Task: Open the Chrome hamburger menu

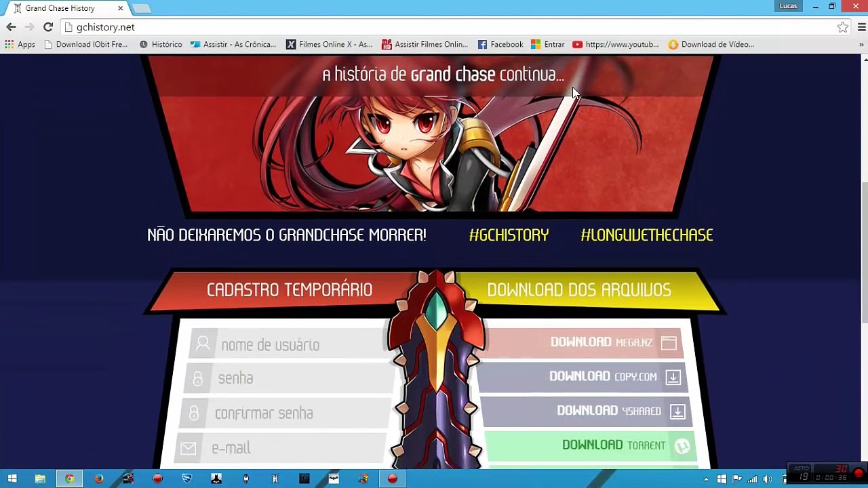Action: (861, 27)
